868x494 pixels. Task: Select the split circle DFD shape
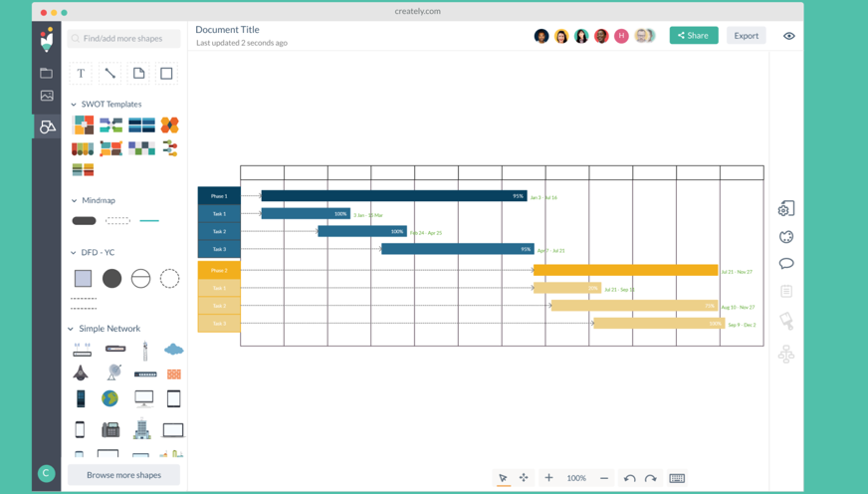pos(140,278)
